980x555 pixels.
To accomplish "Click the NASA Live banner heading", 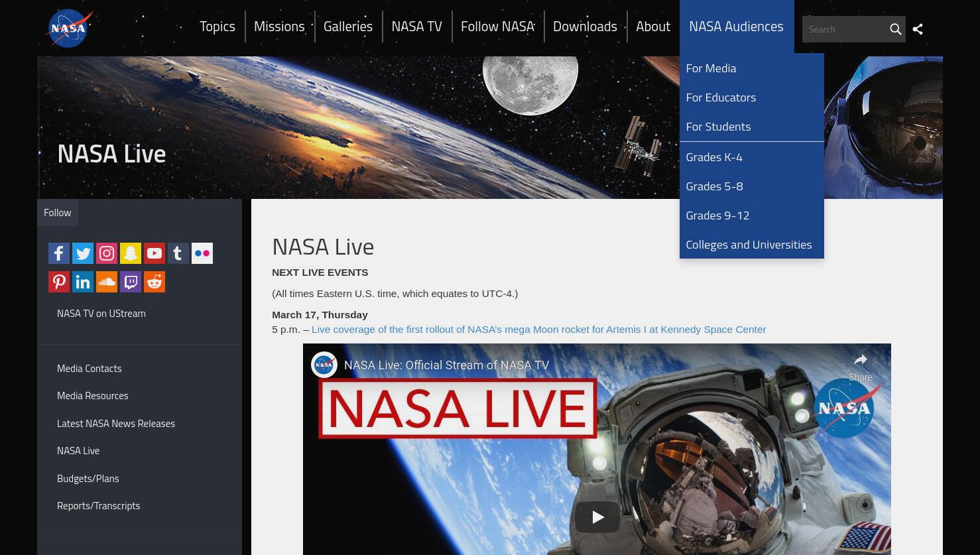I will click(111, 153).
